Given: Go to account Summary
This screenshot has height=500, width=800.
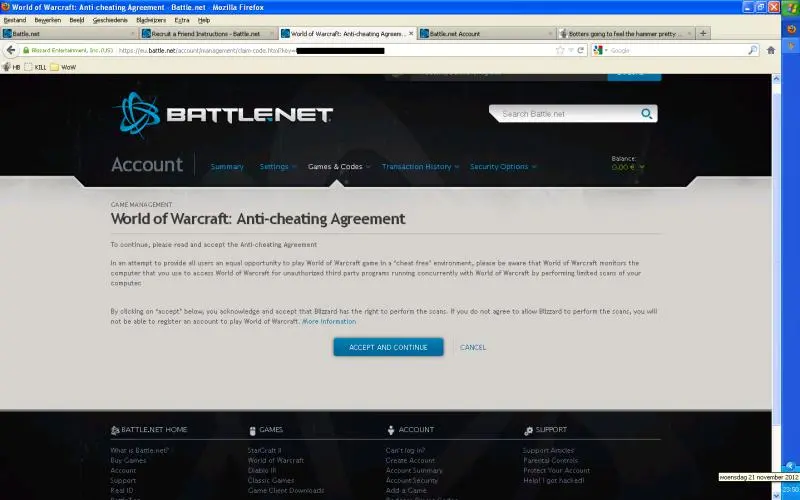Looking at the screenshot, I should click(x=227, y=166).
